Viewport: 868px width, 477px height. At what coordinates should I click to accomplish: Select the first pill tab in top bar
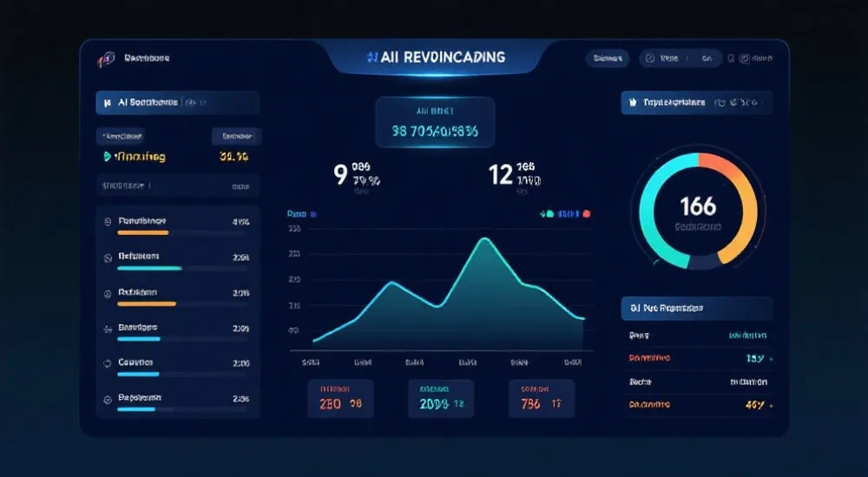point(607,59)
